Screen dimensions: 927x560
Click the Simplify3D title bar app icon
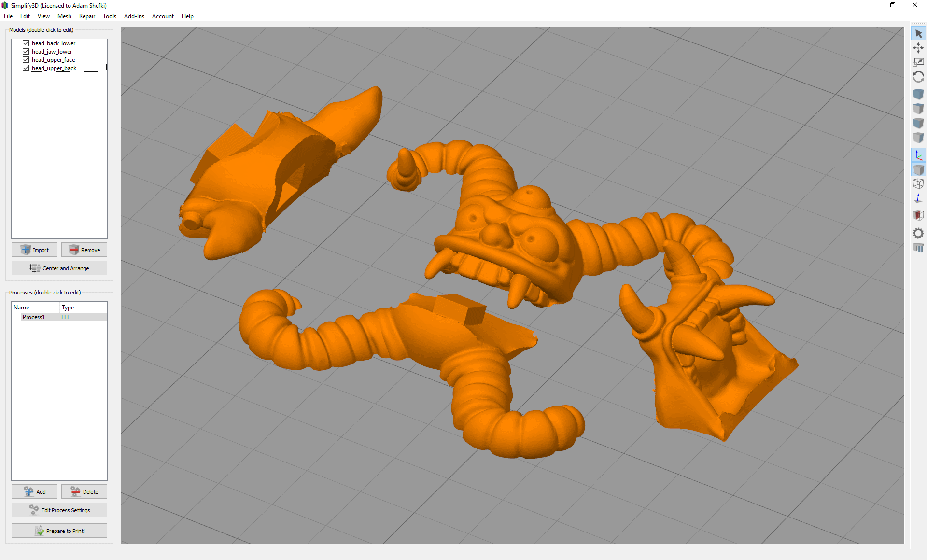pos(5,5)
